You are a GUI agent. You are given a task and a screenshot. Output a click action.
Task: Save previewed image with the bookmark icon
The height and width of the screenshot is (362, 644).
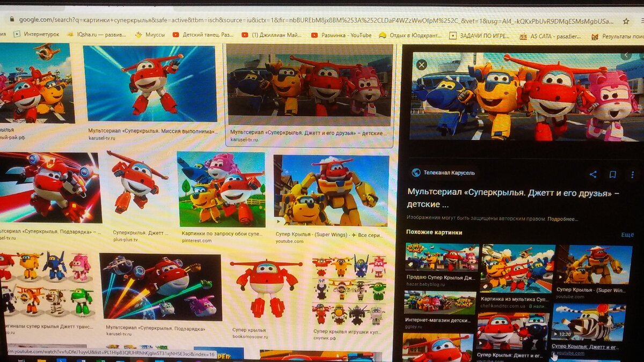tap(612, 174)
